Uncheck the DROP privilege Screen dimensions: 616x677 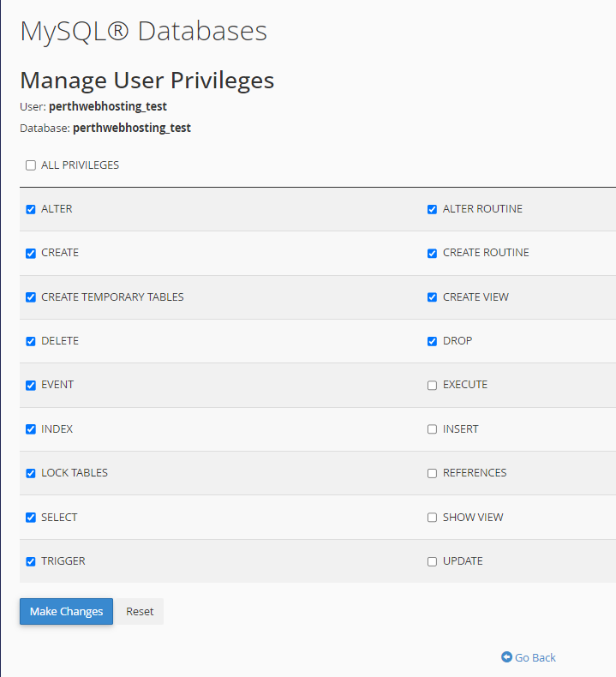point(432,342)
